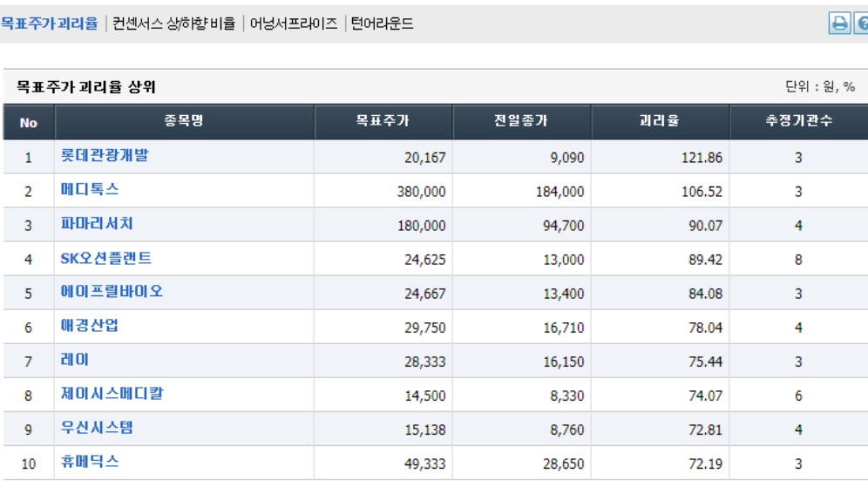Click the 파마리서치 link
The width and height of the screenshot is (868, 487).
pyautogui.click(x=97, y=224)
